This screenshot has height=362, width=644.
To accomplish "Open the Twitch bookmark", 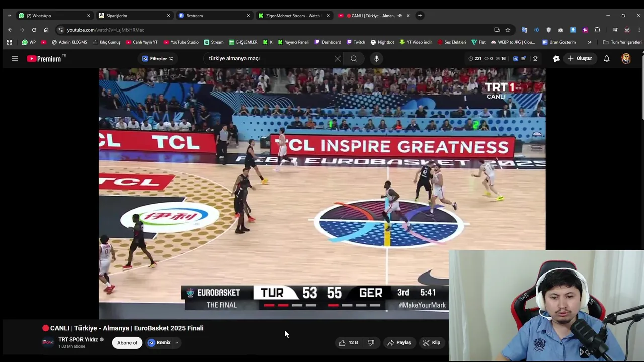I will click(356, 42).
